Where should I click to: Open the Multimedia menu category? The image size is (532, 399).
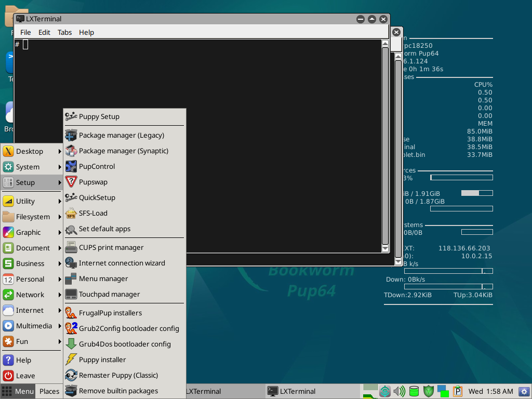pos(32,326)
